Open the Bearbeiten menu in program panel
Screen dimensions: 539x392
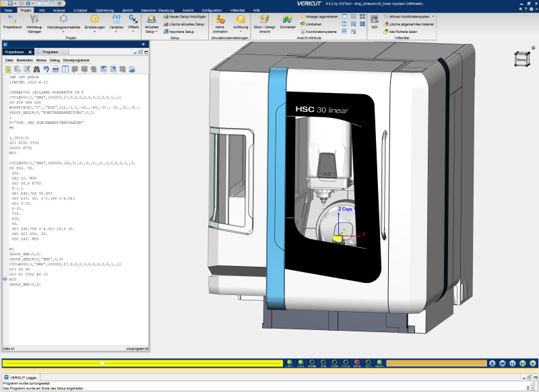pyautogui.click(x=25, y=60)
